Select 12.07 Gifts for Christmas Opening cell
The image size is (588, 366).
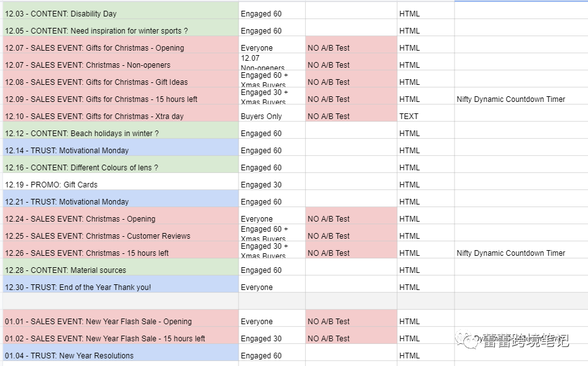point(121,44)
